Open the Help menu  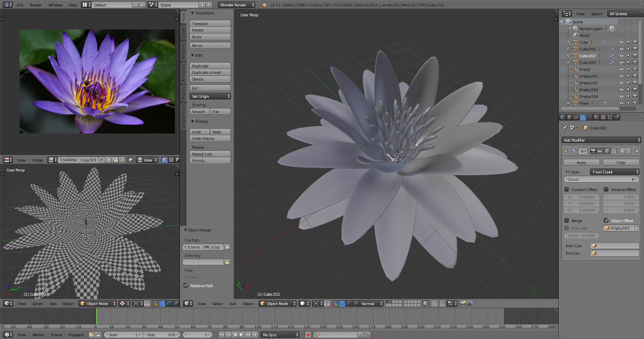(x=72, y=5)
